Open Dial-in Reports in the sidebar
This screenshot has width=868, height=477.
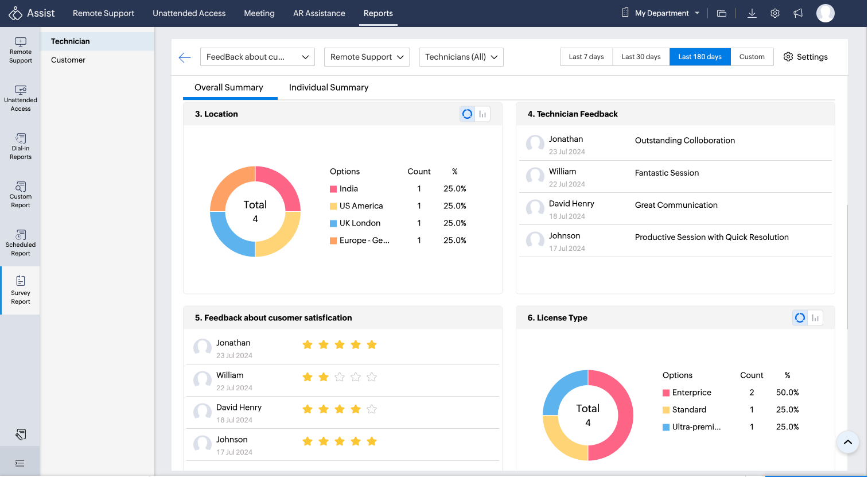(x=21, y=145)
